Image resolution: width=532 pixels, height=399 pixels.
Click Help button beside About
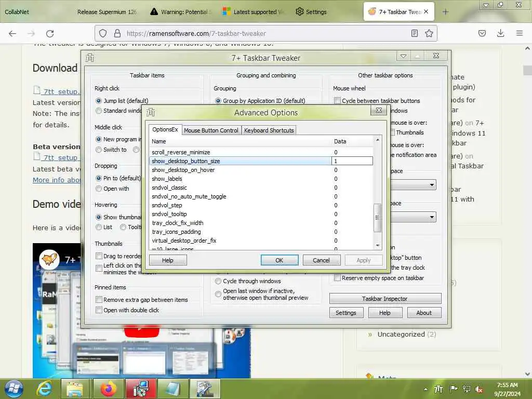point(385,312)
